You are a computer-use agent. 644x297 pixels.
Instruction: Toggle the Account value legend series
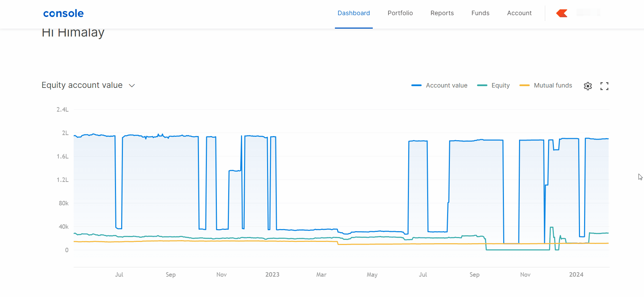439,85
